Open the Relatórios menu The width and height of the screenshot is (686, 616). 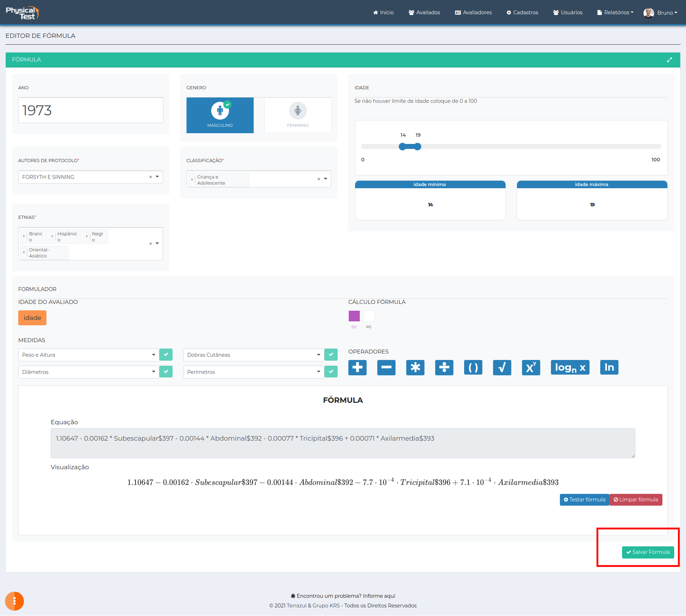click(616, 12)
